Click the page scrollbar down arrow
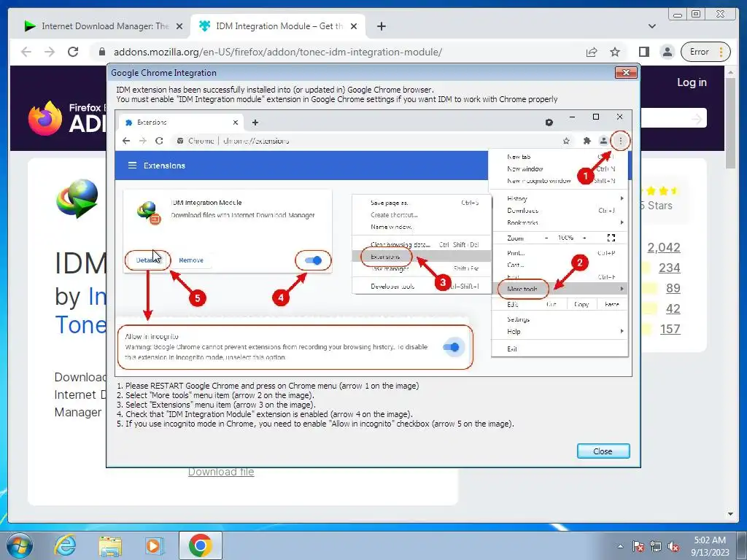Viewport: 747px width, 560px height. [730, 514]
